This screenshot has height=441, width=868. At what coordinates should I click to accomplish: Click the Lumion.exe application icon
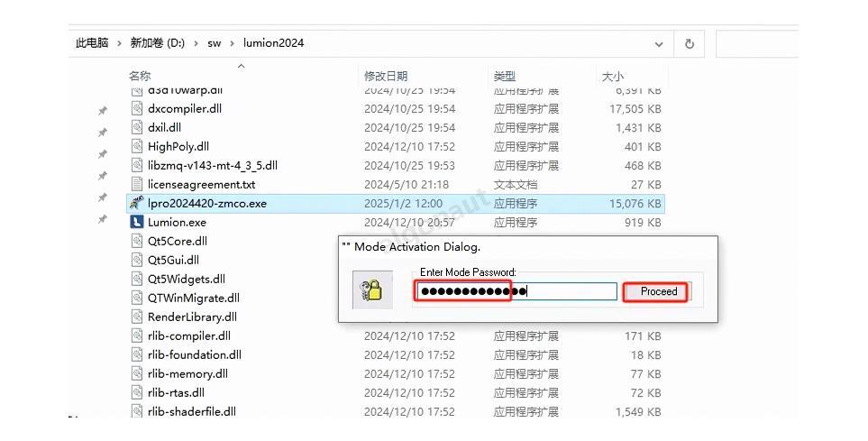[x=136, y=222]
